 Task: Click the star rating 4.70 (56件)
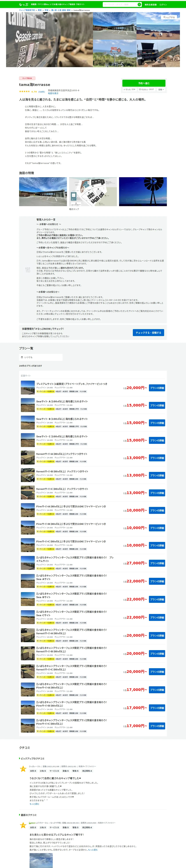point(32,92)
